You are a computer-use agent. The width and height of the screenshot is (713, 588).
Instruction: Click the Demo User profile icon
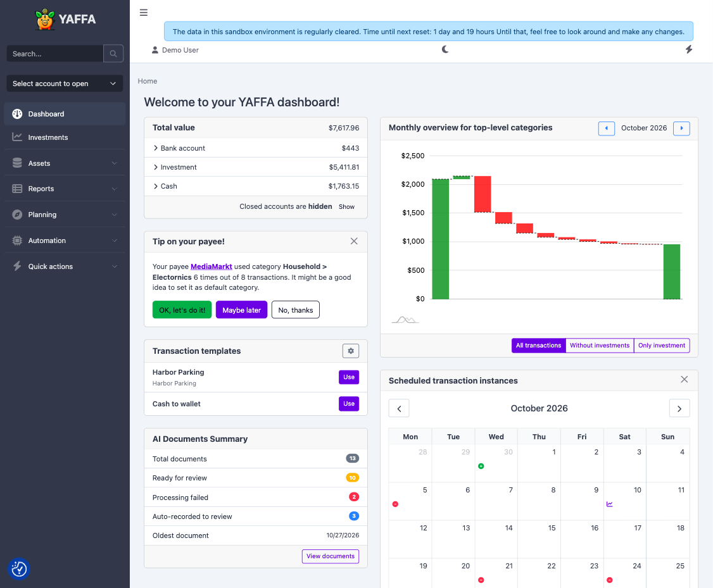(x=155, y=50)
